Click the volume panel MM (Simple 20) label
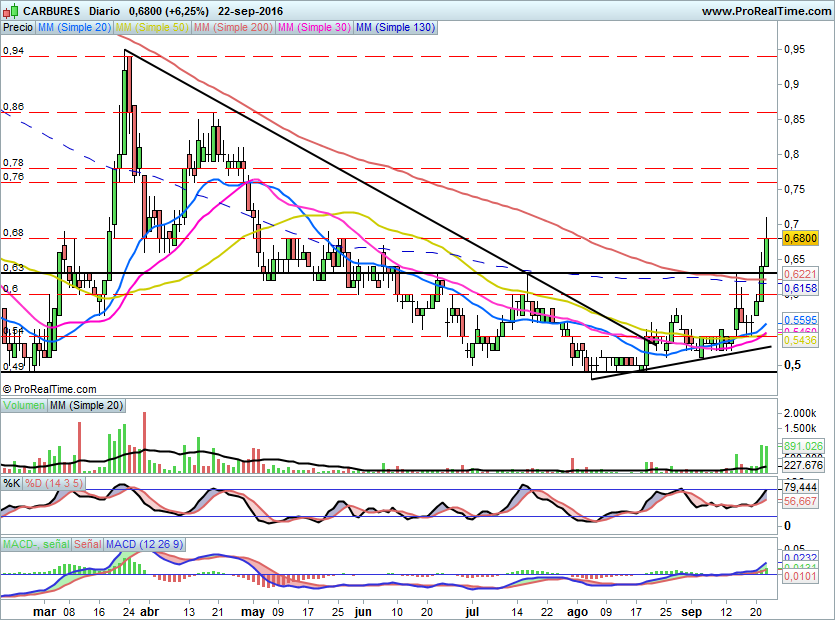Screen dimensions: 835x620 [87, 405]
